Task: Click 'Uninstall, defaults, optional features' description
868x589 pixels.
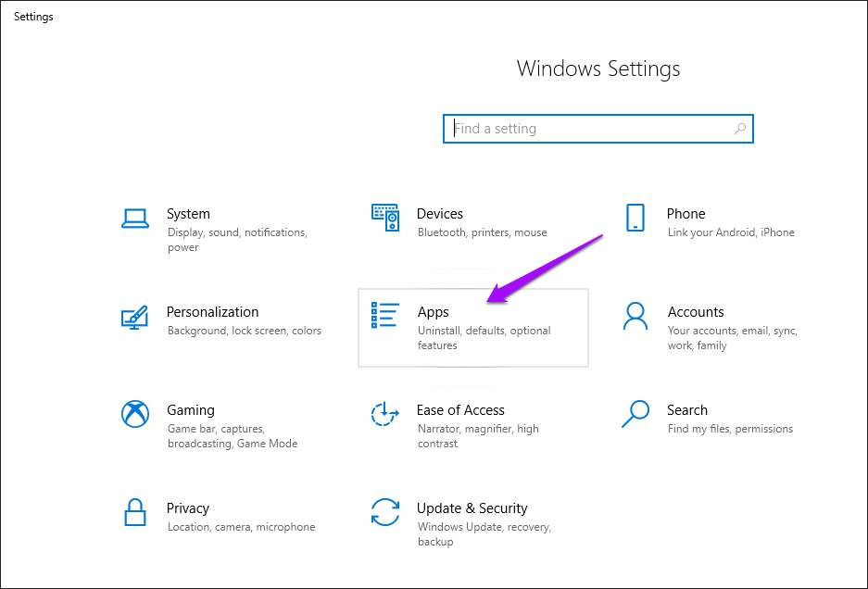Action: tap(484, 338)
